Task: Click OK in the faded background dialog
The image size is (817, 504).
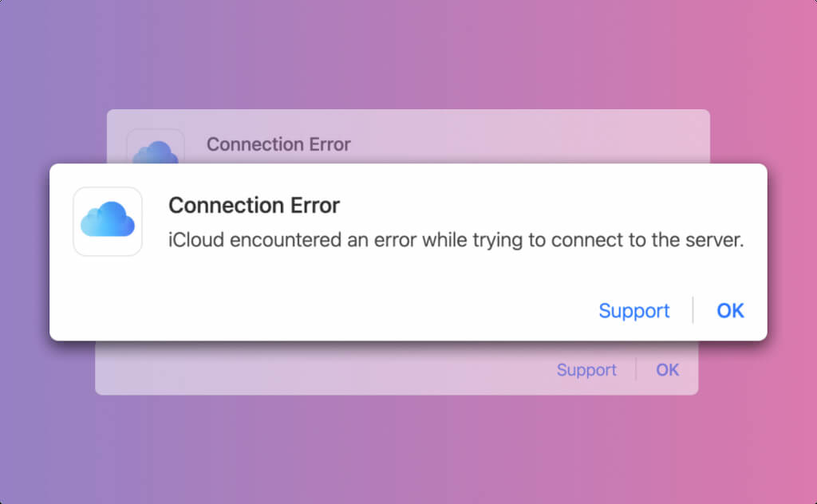Action: tap(668, 370)
